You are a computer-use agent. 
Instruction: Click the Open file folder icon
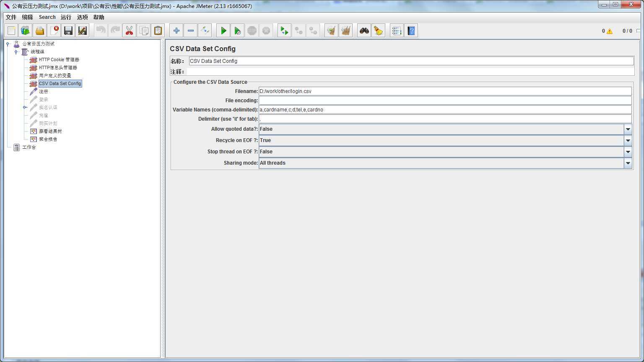click(40, 31)
